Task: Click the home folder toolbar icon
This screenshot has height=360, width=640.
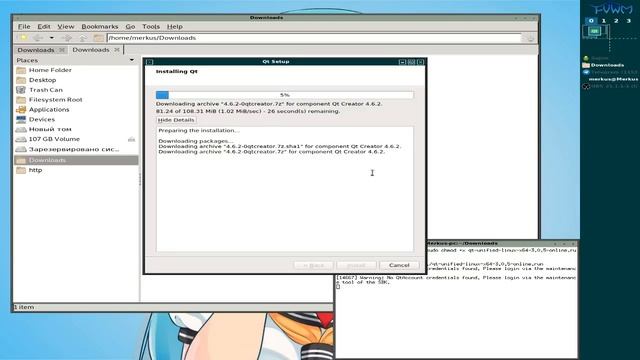Action: 98,38
